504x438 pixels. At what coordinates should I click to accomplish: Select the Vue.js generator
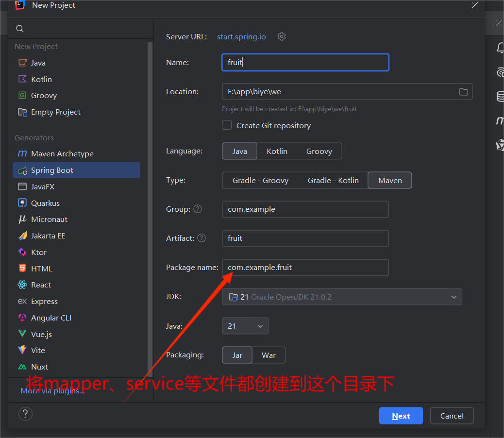click(41, 334)
